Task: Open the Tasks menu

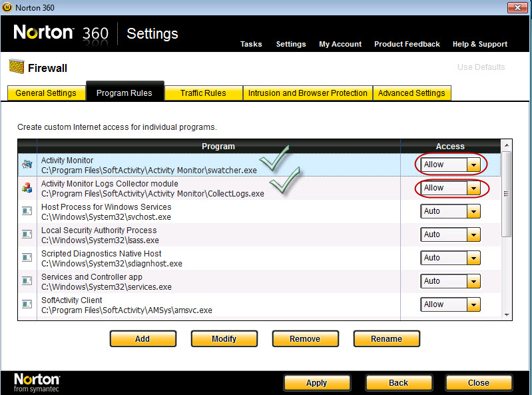Action: click(x=251, y=44)
